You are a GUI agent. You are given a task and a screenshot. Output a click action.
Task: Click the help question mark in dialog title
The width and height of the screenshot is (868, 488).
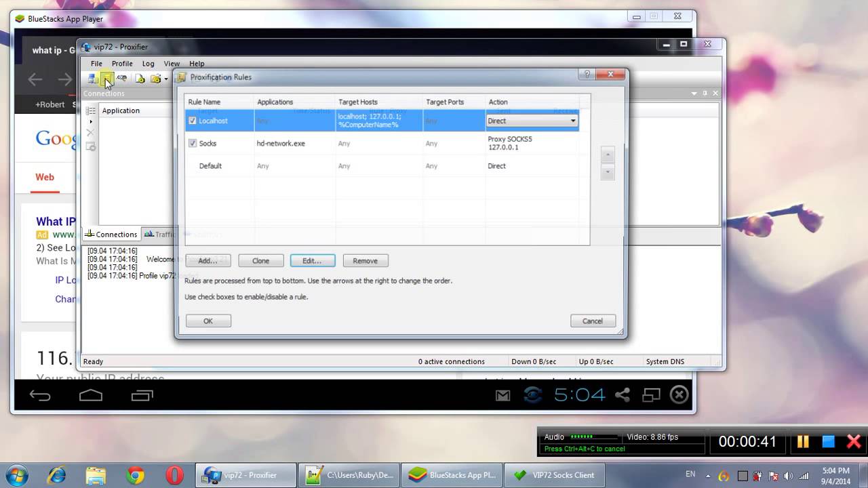coord(587,75)
